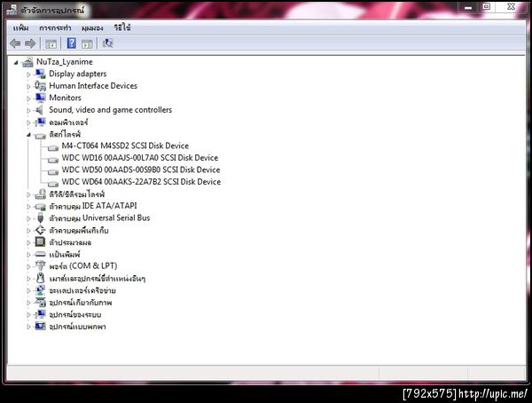532x403 pixels.
Task: Select the อุปกรณ์เกี่ยวกับภาพ imaging devices label
Action: point(81,303)
